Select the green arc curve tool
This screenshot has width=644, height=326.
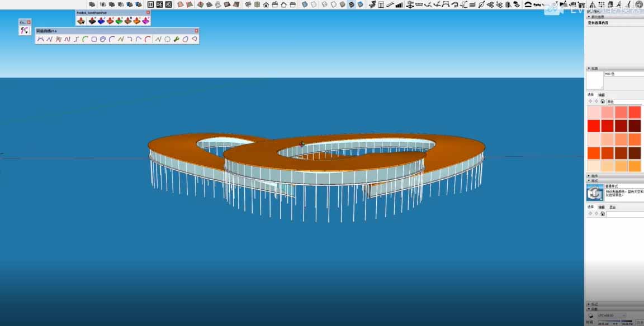[85, 40]
